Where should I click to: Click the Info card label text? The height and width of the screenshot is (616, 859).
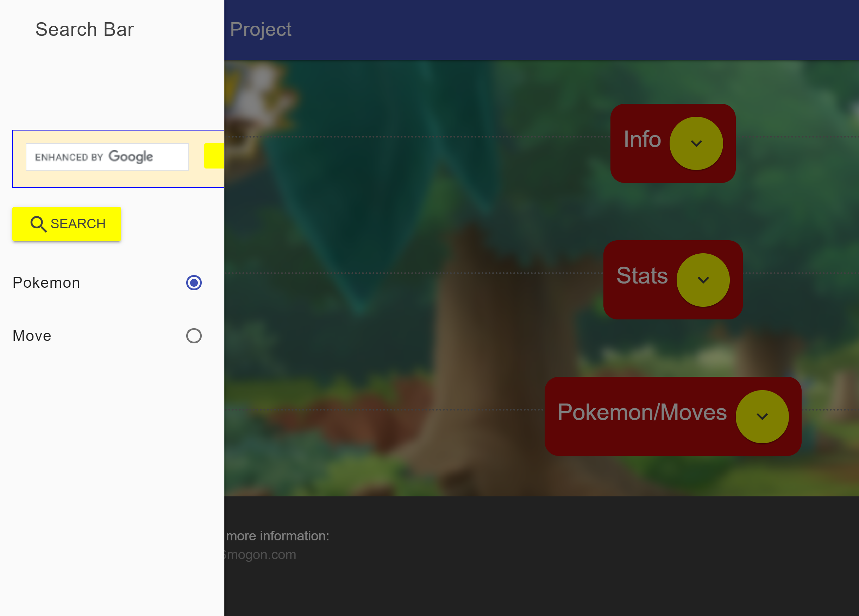coord(642,139)
